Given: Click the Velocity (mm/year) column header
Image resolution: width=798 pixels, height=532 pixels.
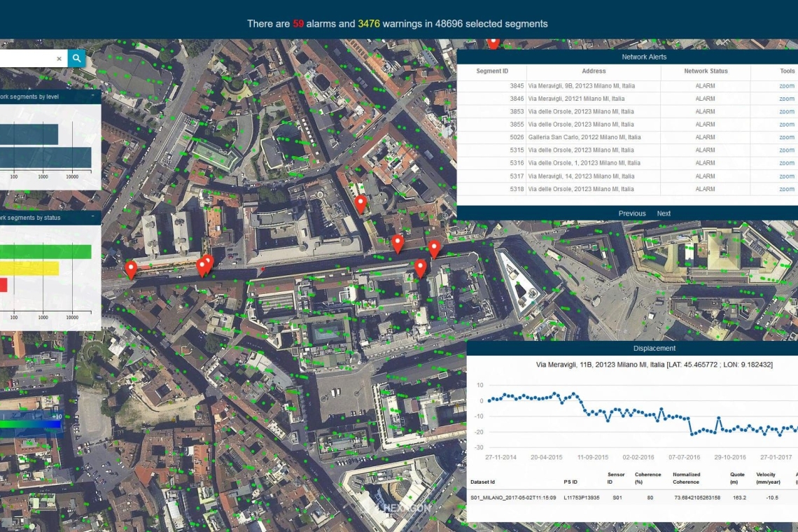Looking at the screenshot, I should (768, 478).
